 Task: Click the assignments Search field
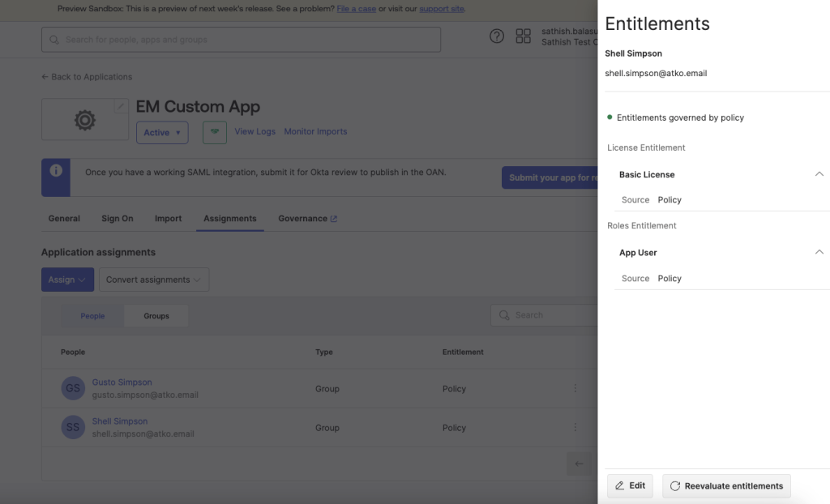[544, 315]
